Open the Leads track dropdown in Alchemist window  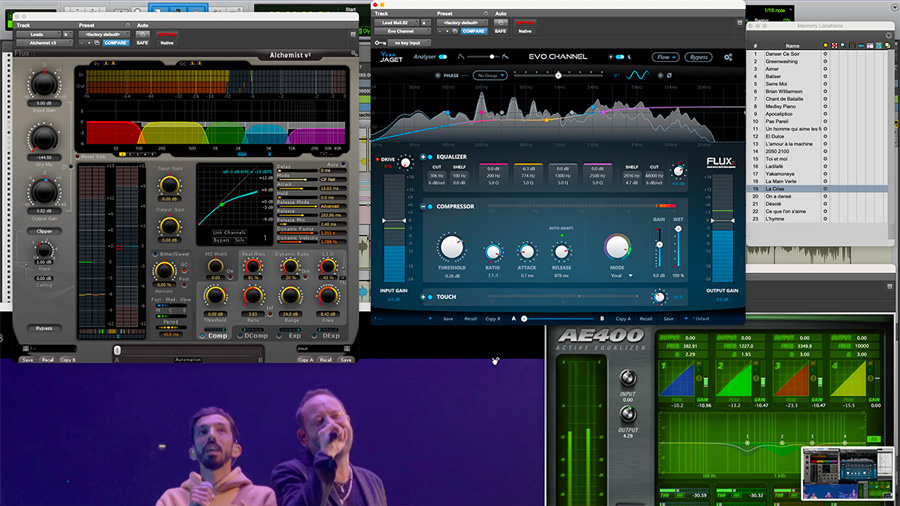point(39,34)
